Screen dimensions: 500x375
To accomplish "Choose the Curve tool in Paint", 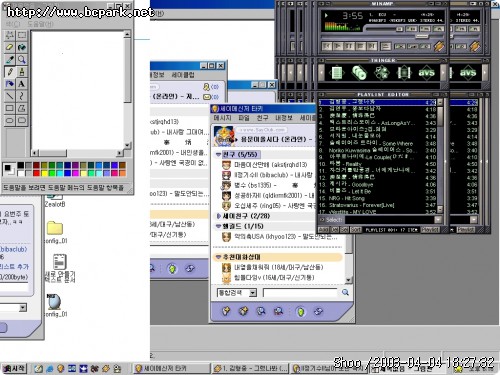I will [22, 96].
